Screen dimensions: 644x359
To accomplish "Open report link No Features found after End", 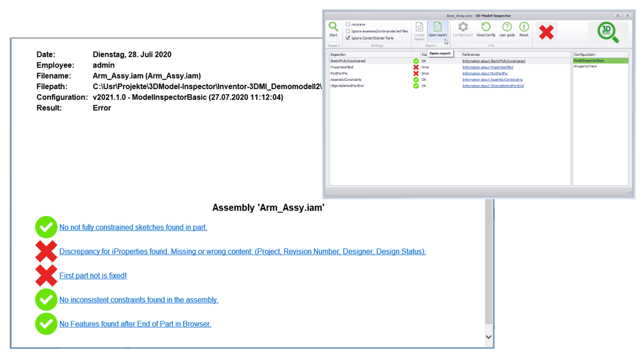I will (135, 324).
